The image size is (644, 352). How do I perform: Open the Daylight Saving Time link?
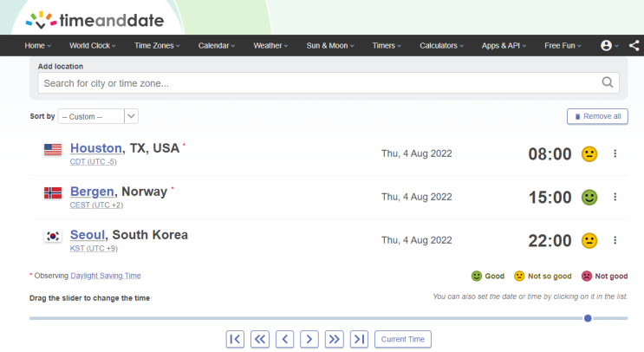(106, 276)
